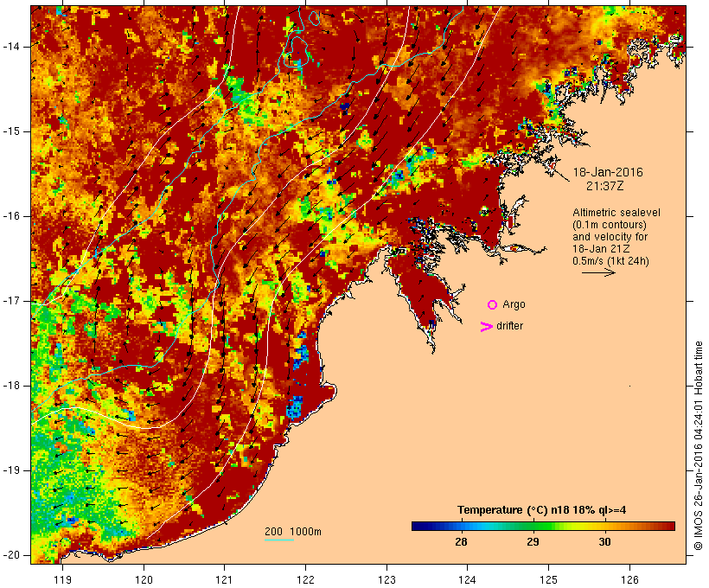
Task: Click the 'Argo' legend label
Action: click(514, 304)
